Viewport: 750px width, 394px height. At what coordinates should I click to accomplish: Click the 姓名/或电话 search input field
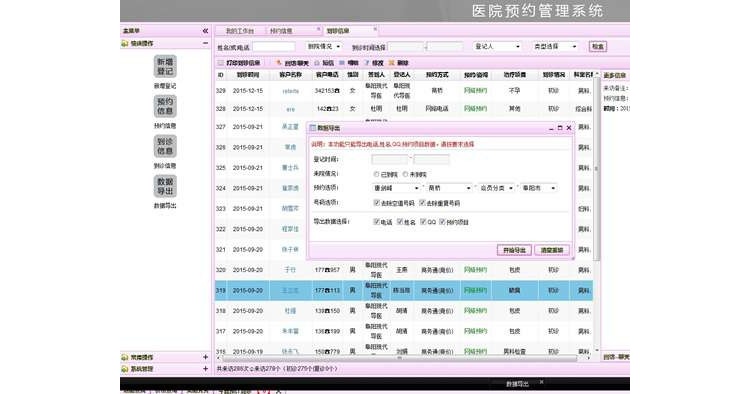[274, 47]
